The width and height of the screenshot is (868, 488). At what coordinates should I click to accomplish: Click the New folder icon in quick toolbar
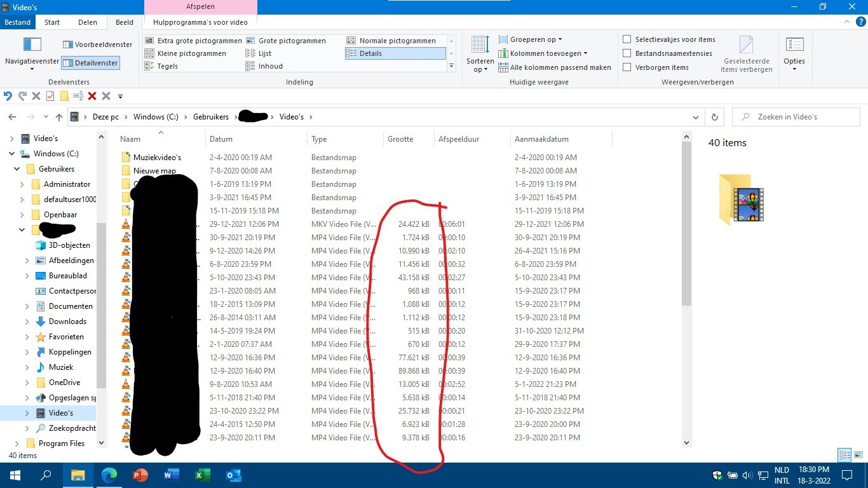[64, 96]
